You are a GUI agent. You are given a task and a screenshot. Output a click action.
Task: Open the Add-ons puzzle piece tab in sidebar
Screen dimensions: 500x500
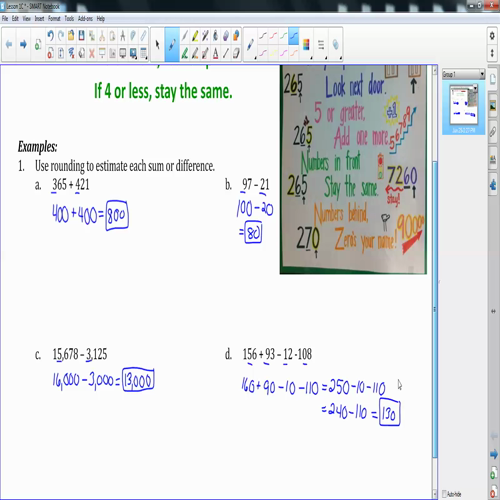tap(493, 185)
